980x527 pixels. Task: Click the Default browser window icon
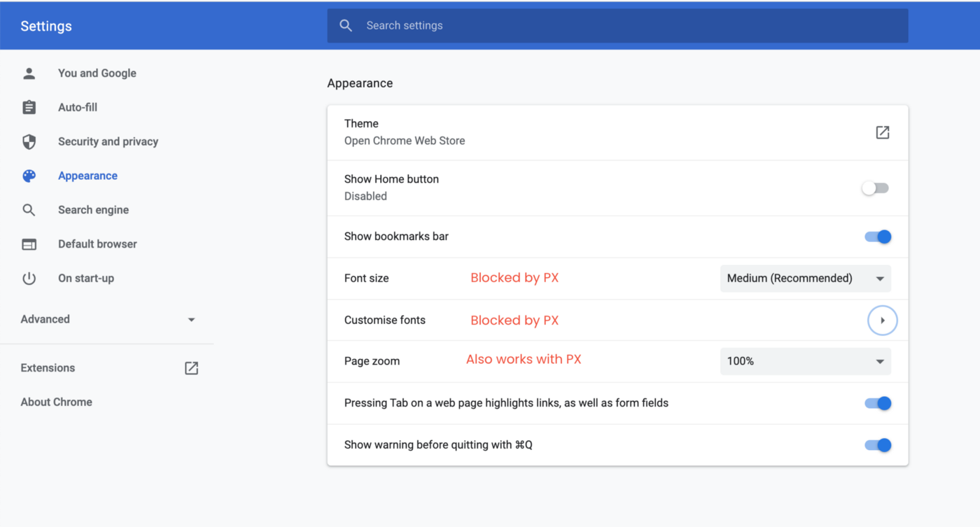29,244
